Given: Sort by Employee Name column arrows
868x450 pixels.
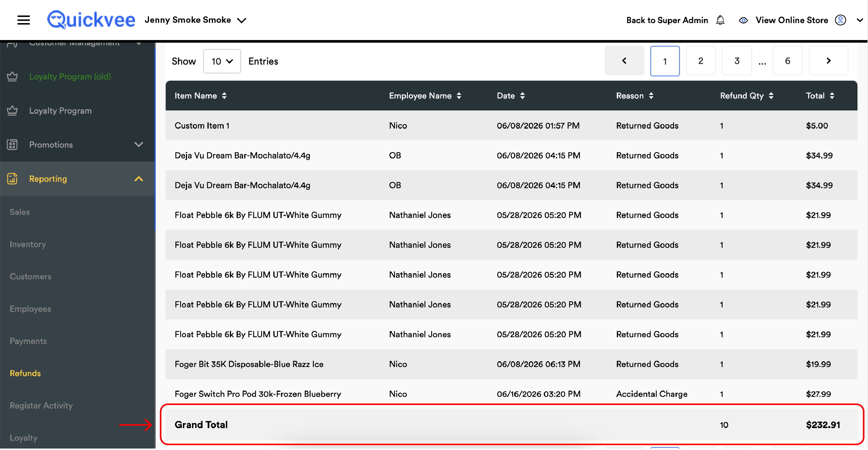Looking at the screenshot, I should [x=459, y=96].
